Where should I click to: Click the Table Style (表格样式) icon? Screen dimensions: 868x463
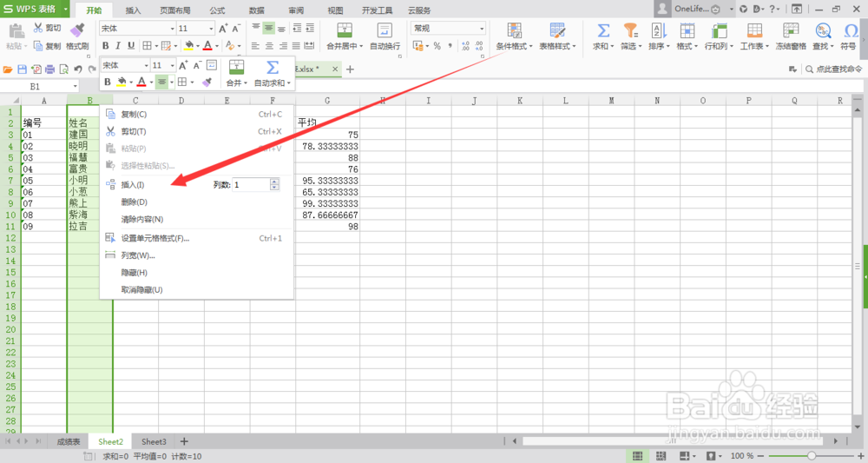pos(557,30)
